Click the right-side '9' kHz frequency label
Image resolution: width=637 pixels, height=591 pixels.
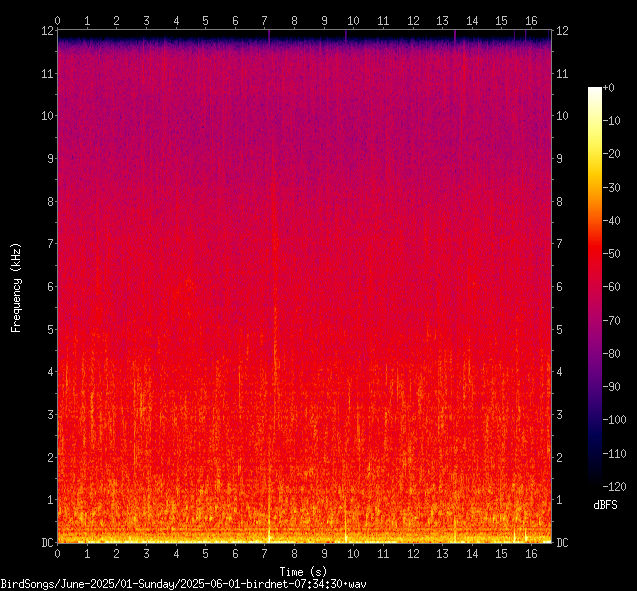pyautogui.click(x=559, y=158)
